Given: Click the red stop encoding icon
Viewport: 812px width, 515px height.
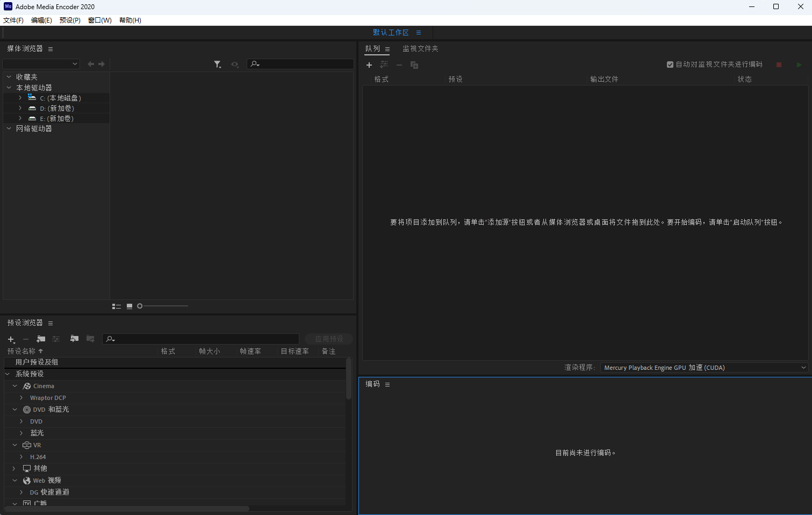Looking at the screenshot, I should 779,65.
